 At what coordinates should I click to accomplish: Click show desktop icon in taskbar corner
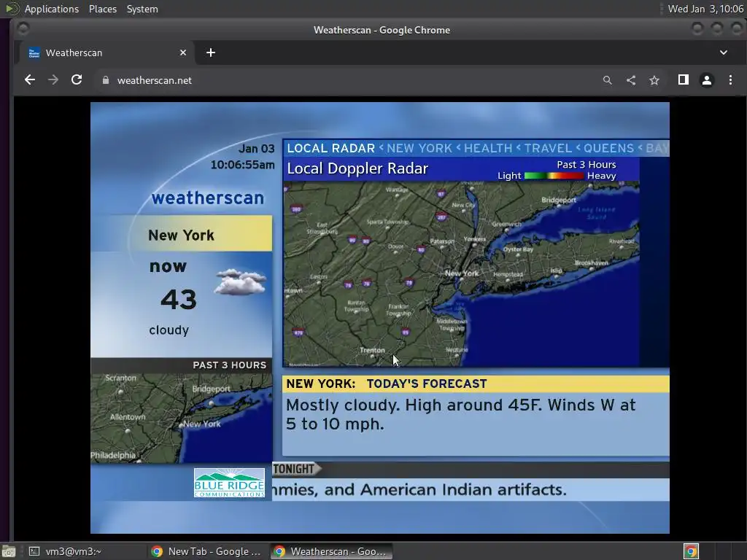pos(9,551)
